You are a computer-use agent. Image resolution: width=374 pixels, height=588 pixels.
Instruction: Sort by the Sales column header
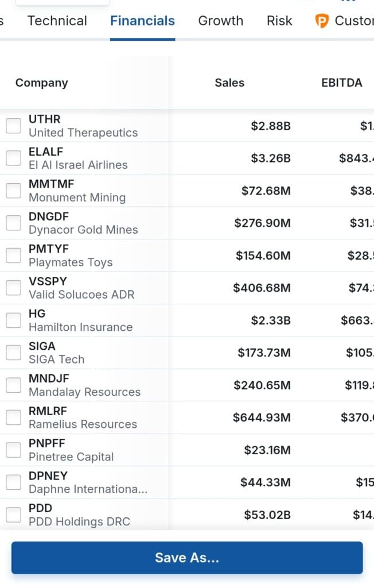pyautogui.click(x=229, y=83)
